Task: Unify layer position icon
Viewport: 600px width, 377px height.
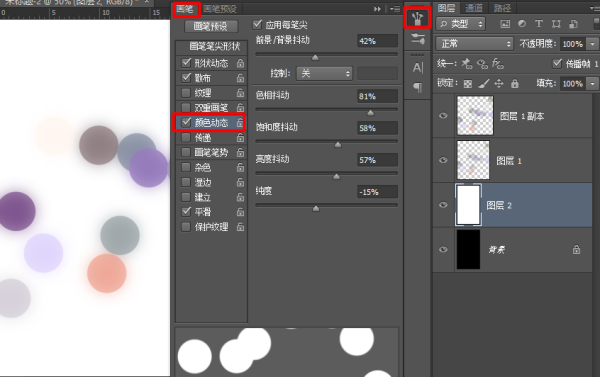Action: tap(466, 64)
